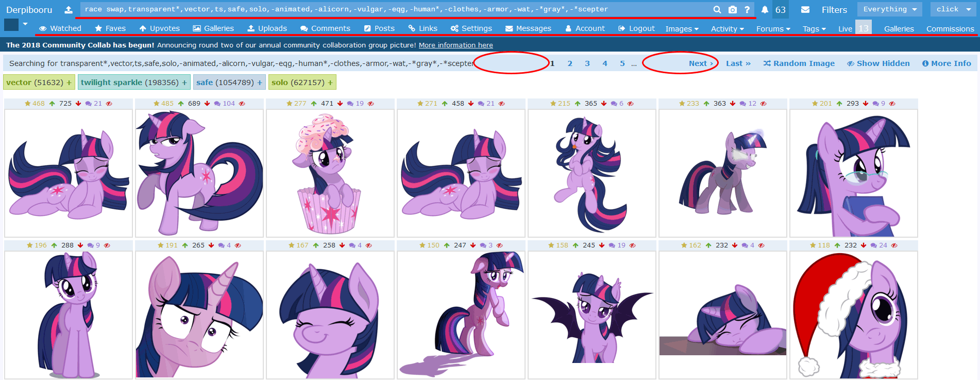Expand the Everything filter dropdown
This screenshot has width=980, height=380.
[890, 9]
